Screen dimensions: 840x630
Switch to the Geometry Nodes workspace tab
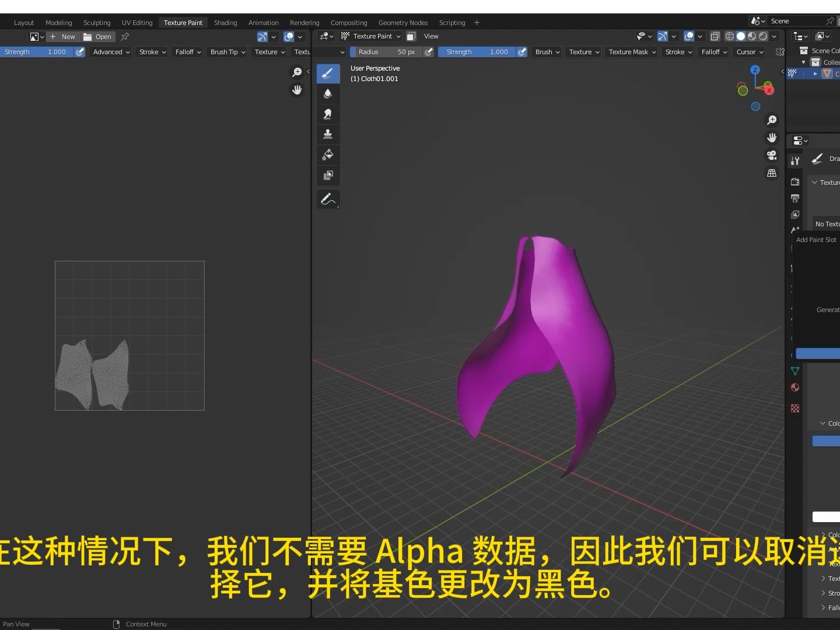pos(403,23)
